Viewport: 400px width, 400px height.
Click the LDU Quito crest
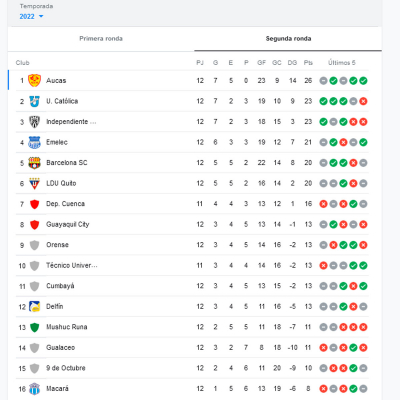coord(34,183)
